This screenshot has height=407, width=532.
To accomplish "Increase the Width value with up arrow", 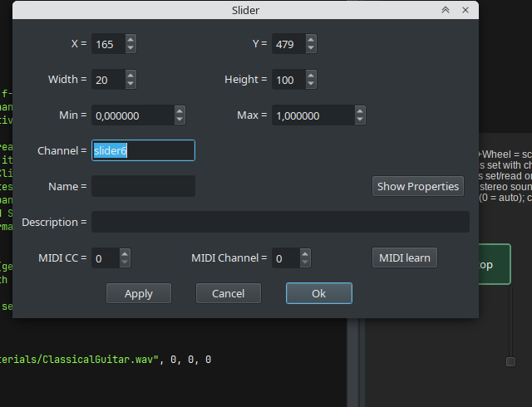I will tap(131, 76).
